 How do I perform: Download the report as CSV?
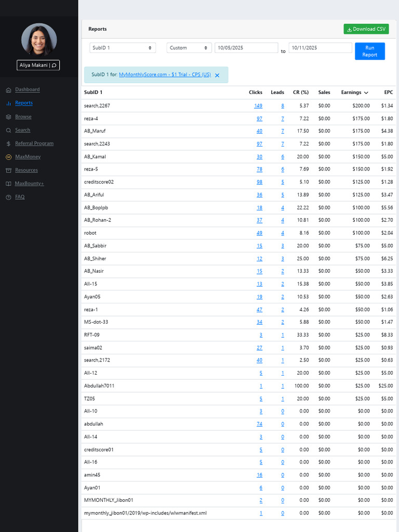tap(366, 29)
